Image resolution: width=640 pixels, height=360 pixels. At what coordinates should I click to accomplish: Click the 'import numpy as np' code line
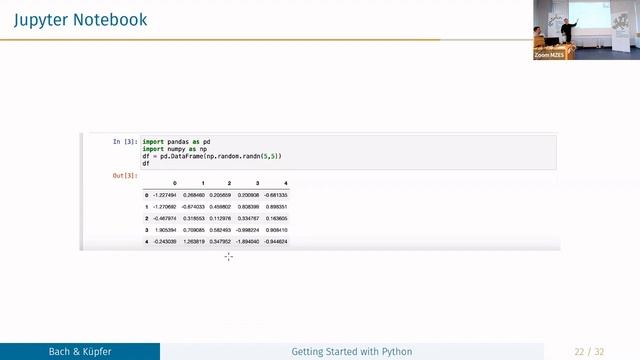tap(175, 149)
